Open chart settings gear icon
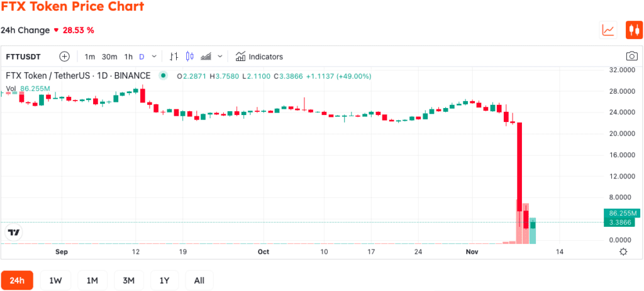The image size is (644, 291). click(623, 251)
